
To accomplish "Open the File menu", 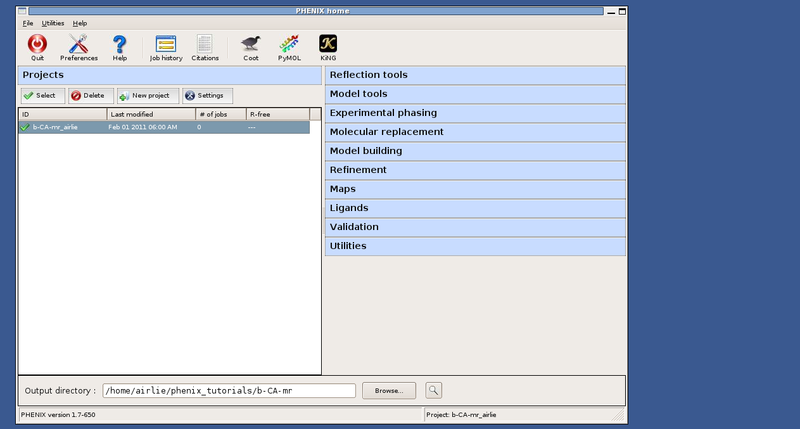I will 27,22.
